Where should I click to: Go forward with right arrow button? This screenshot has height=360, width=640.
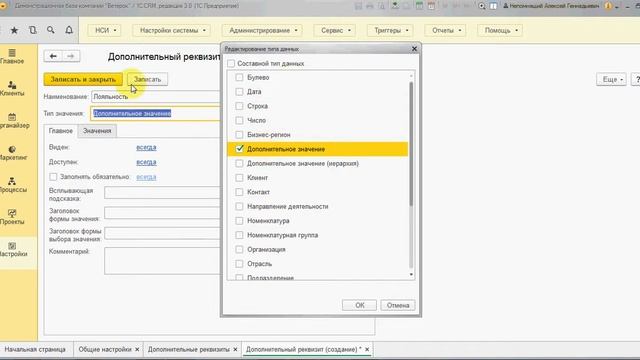71,56
